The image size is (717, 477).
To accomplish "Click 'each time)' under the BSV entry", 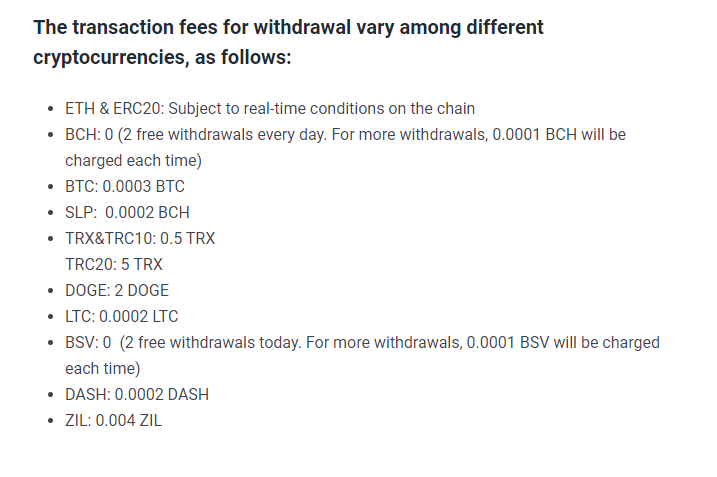I will coord(102,369).
